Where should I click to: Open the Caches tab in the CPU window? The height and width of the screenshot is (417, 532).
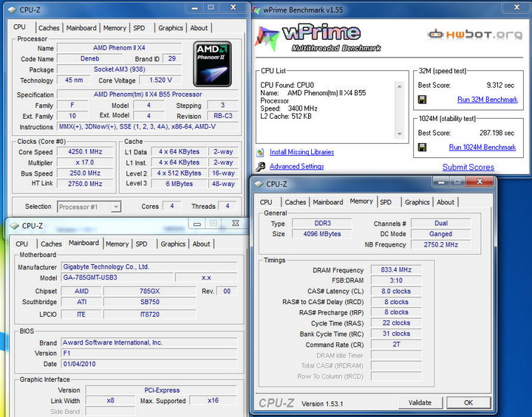pos(49,28)
